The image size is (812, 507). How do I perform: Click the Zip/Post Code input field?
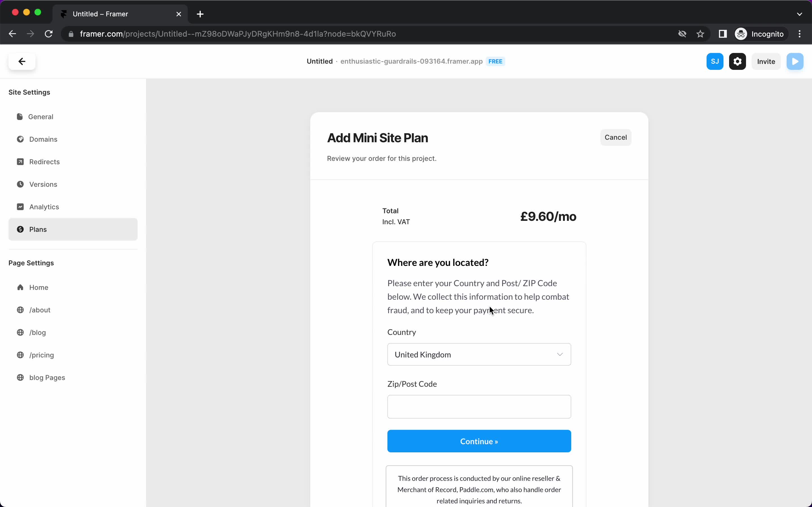[479, 406]
